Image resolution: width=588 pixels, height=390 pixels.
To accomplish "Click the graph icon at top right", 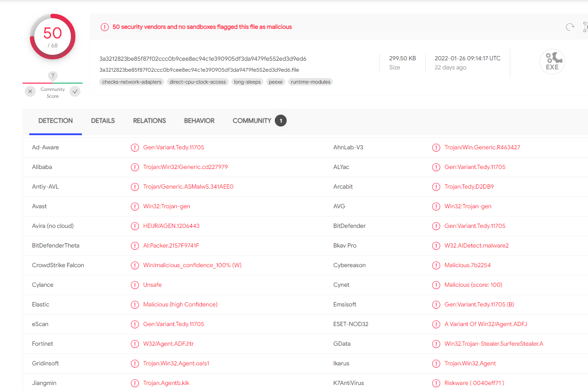I will [585, 27].
